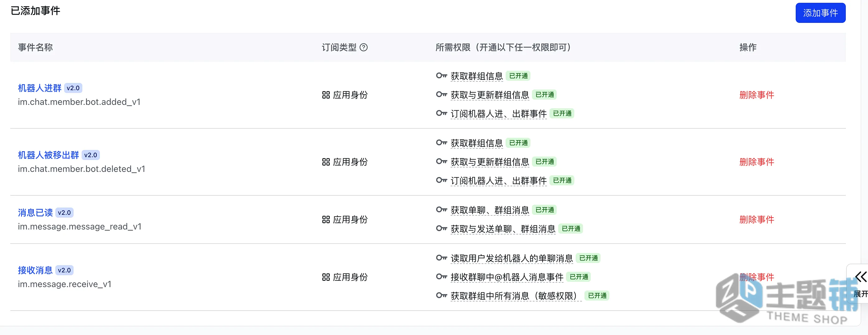
Task: Click v2.0 badge next to 机器人被移出群
Action: tap(91, 155)
